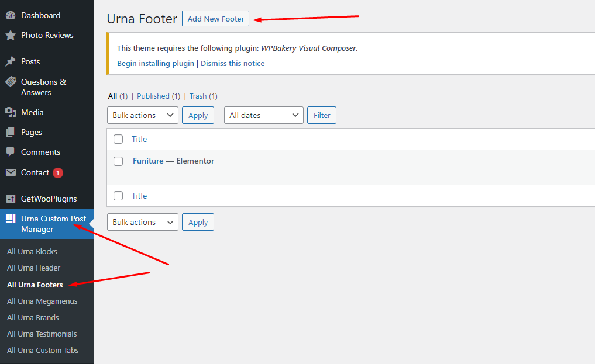Open All Urna Megamenus submenu item
This screenshot has width=595, height=364.
pos(42,301)
